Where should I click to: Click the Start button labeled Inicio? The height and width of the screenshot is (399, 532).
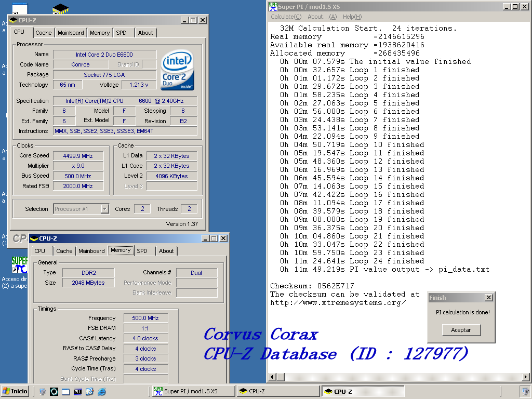coord(15,391)
